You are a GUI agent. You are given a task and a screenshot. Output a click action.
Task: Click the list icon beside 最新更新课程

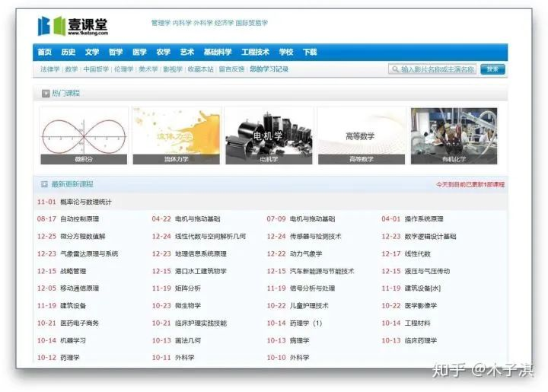point(44,184)
